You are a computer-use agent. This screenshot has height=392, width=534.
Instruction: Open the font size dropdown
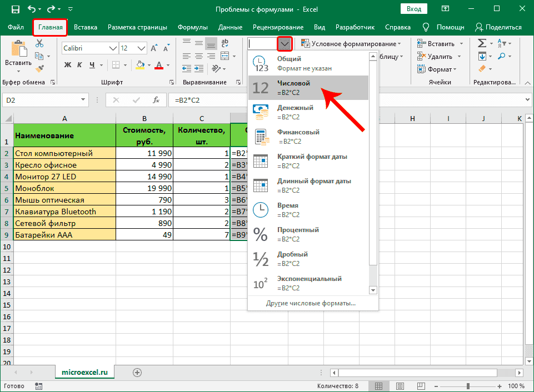141,48
